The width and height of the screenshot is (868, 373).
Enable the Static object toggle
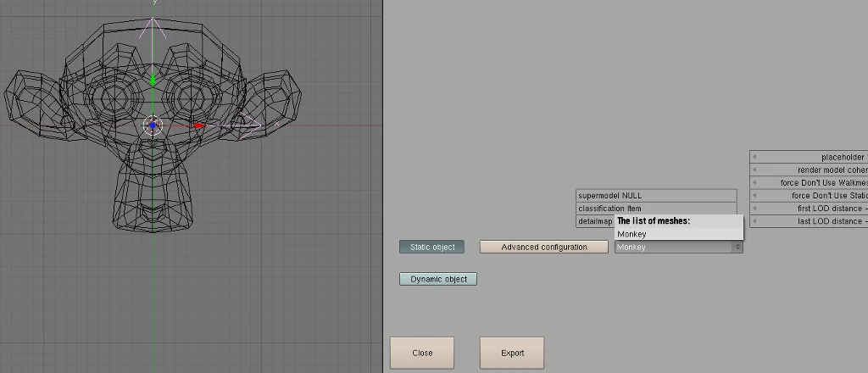point(431,247)
